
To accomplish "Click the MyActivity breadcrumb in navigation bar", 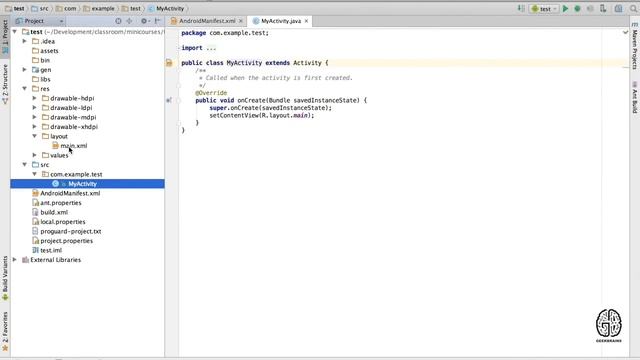I will tap(166, 8).
